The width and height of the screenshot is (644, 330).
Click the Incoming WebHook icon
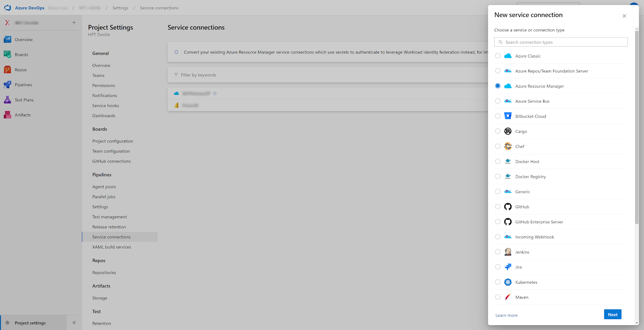click(508, 237)
